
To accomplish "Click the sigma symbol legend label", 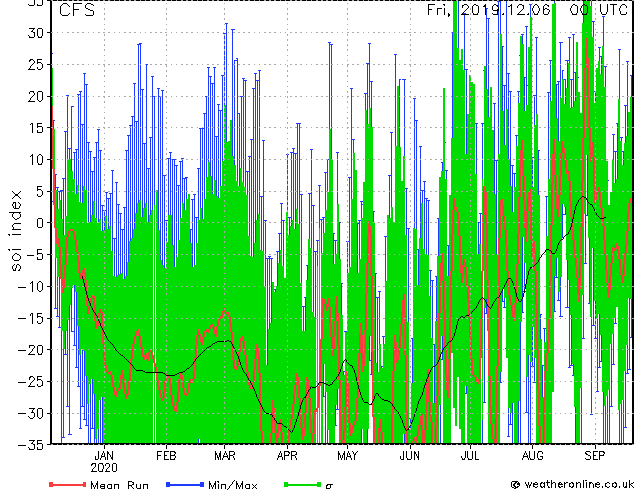I will pyautogui.click(x=329, y=486).
